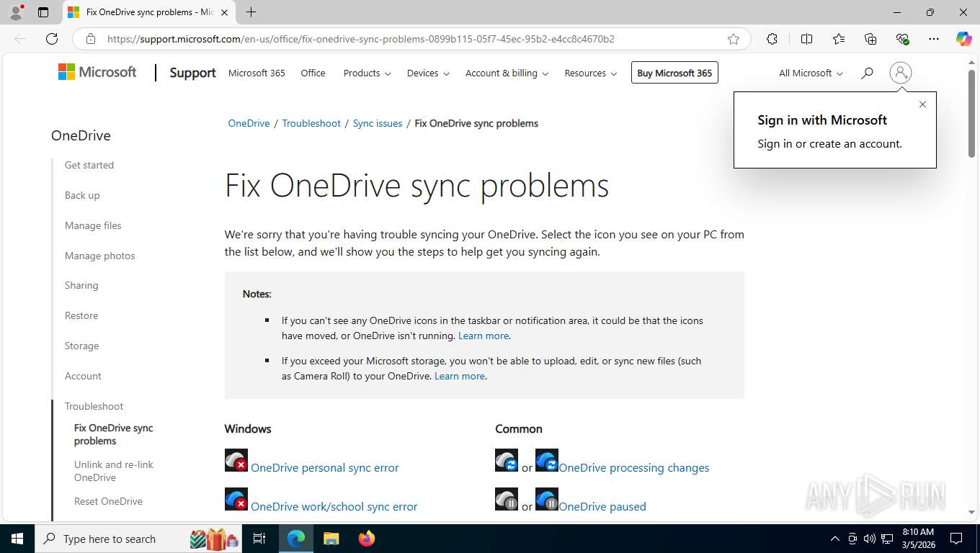The width and height of the screenshot is (980, 553).
Task: Select Unlink and re-link OneDrive
Action: tap(114, 471)
